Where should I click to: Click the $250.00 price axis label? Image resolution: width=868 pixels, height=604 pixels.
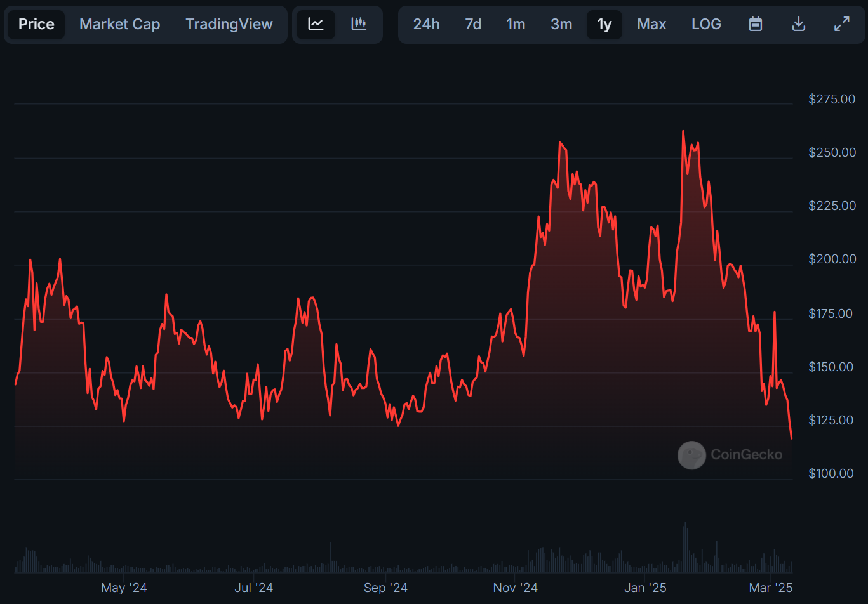pos(832,152)
